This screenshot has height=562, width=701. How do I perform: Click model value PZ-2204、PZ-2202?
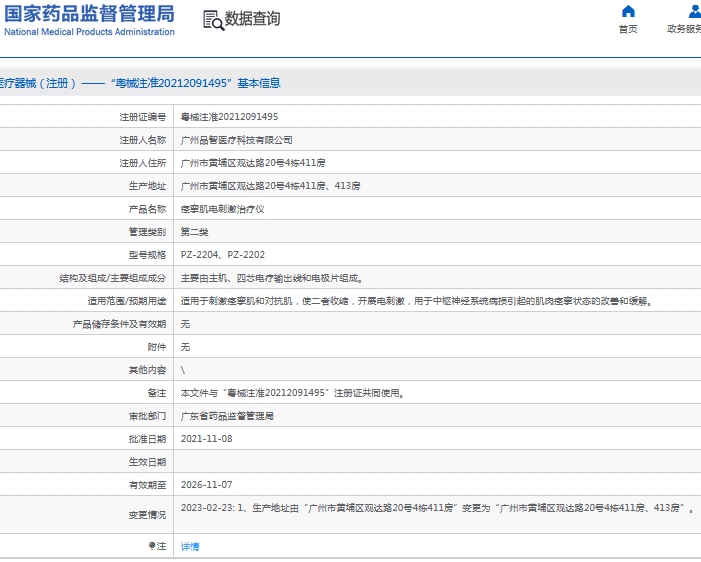[x=223, y=254]
